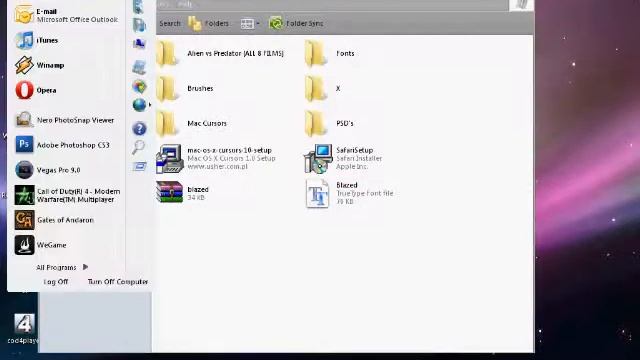This screenshot has height=360, width=640.
Task: Launch WeGame from the Start menu
Action: 40,245
